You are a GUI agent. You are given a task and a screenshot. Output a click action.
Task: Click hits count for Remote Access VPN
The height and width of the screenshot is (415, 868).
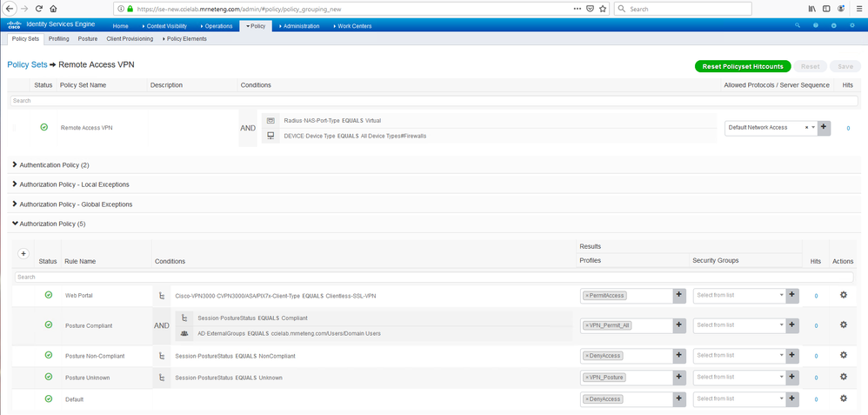click(x=848, y=129)
